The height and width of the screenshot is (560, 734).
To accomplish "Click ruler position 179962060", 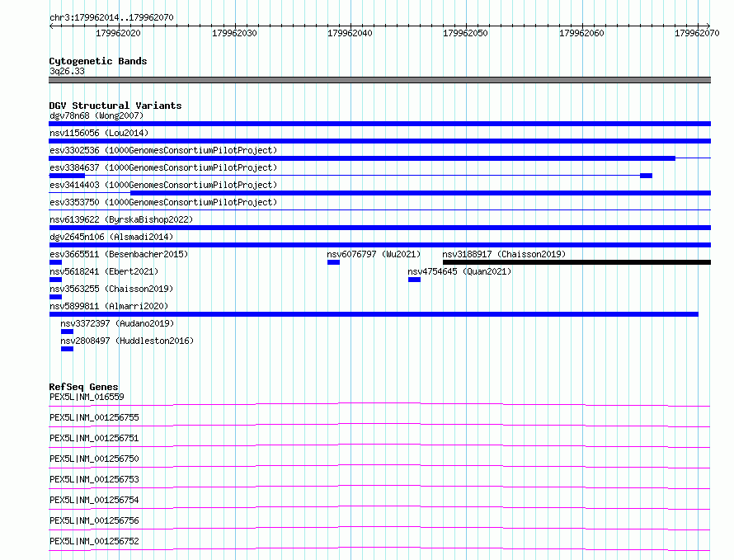I will 582,33.
